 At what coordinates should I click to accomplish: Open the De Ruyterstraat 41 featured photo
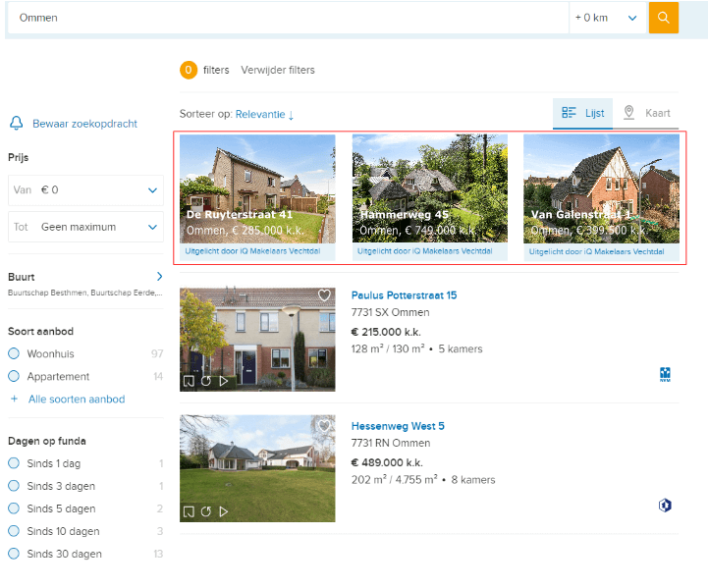pyautogui.click(x=257, y=188)
